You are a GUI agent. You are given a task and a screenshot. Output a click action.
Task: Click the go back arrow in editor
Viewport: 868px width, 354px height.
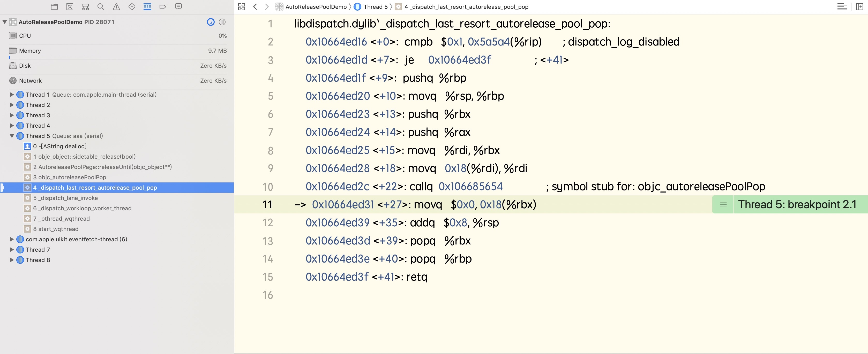click(x=255, y=7)
